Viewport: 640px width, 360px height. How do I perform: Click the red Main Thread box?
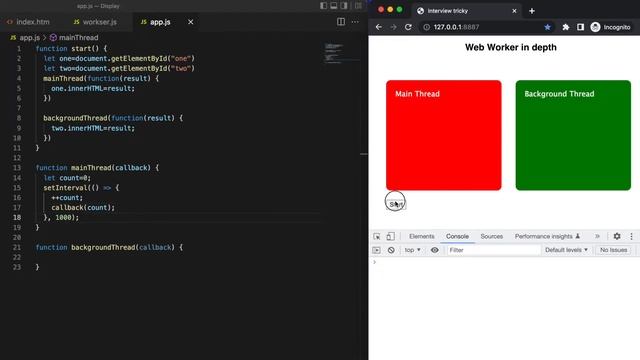click(444, 135)
